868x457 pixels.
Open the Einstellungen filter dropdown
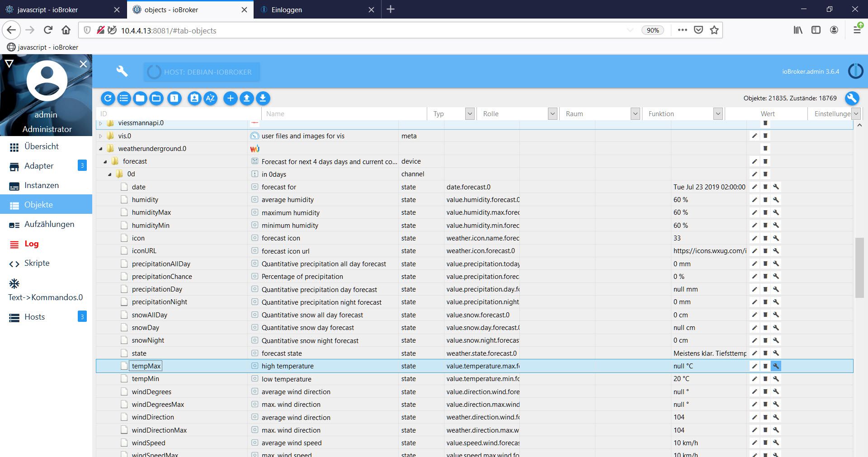tap(856, 114)
